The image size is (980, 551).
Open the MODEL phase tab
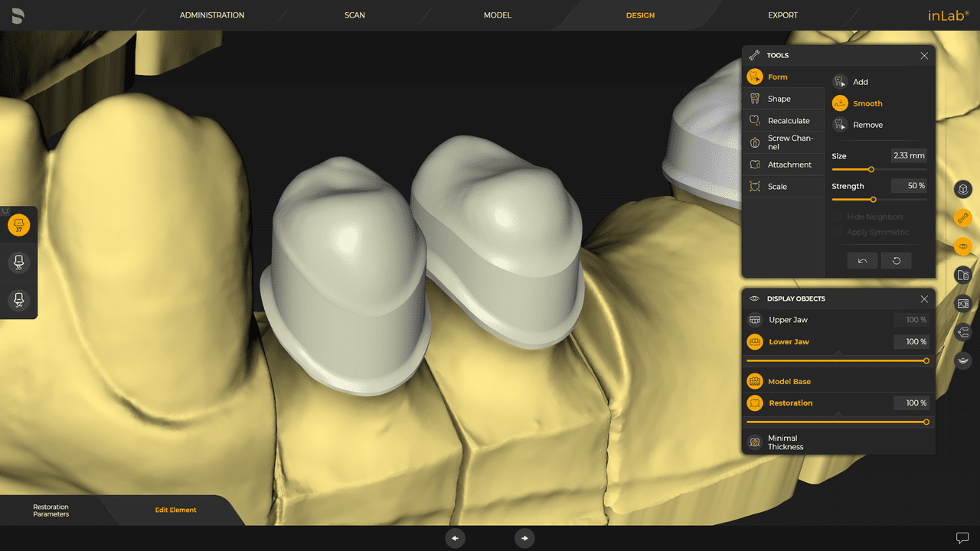pos(497,15)
